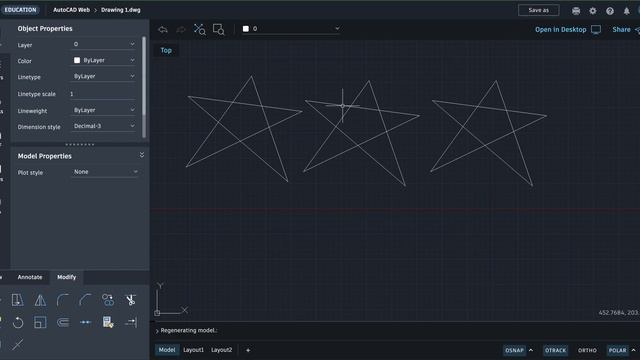
Task: Toggle ORTHO mode
Action: pyautogui.click(x=587, y=350)
